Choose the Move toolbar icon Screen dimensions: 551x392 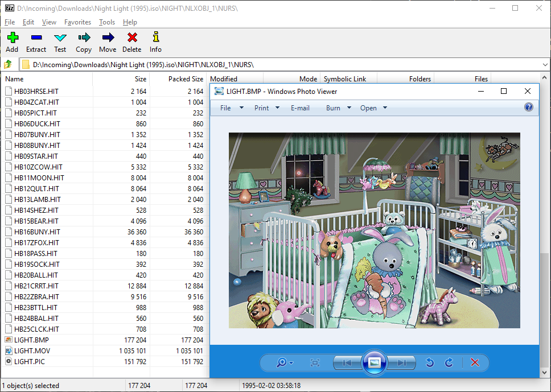pyautogui.click(x=108, y=37)
